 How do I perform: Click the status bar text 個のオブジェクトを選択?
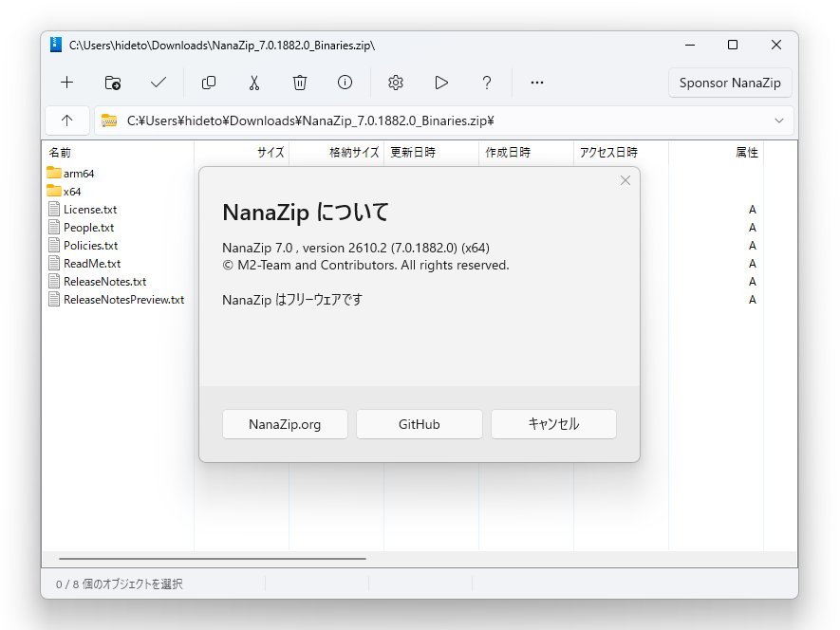click(132, 584)
